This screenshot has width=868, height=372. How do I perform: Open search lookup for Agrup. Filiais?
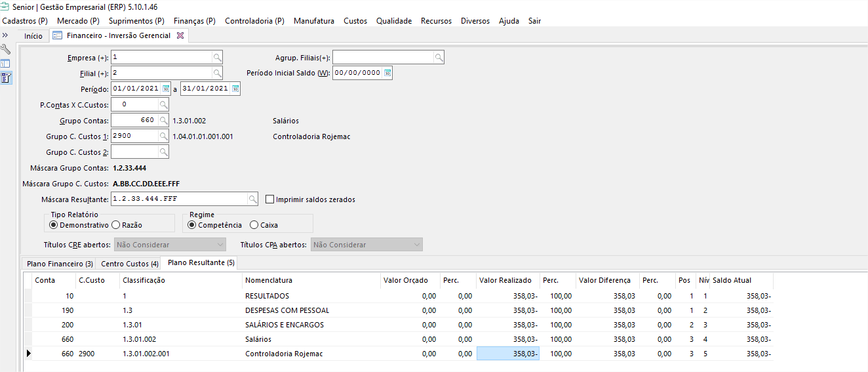[x=439, y=57]
